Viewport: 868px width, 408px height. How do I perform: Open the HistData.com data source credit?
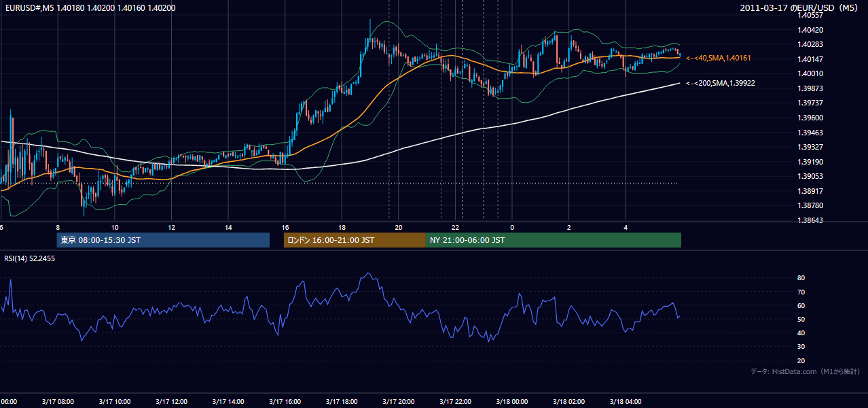(x=806, y=371)
